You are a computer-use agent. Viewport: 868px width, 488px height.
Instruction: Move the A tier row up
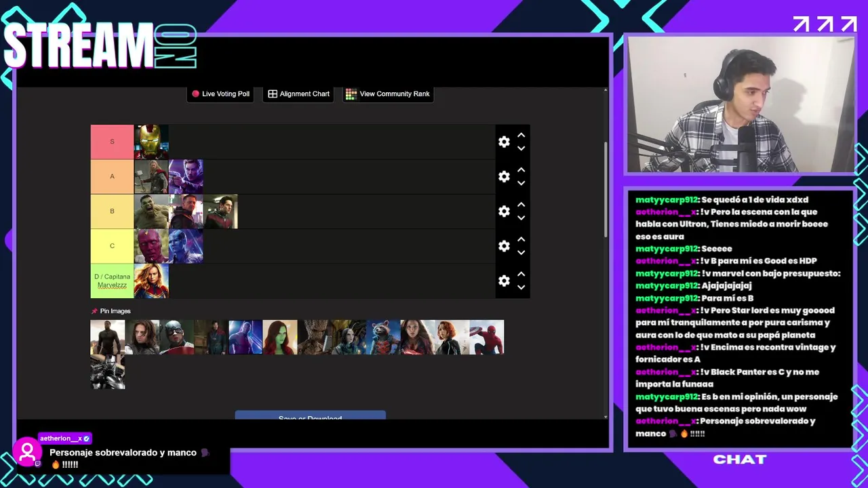[x=521, y=170]
